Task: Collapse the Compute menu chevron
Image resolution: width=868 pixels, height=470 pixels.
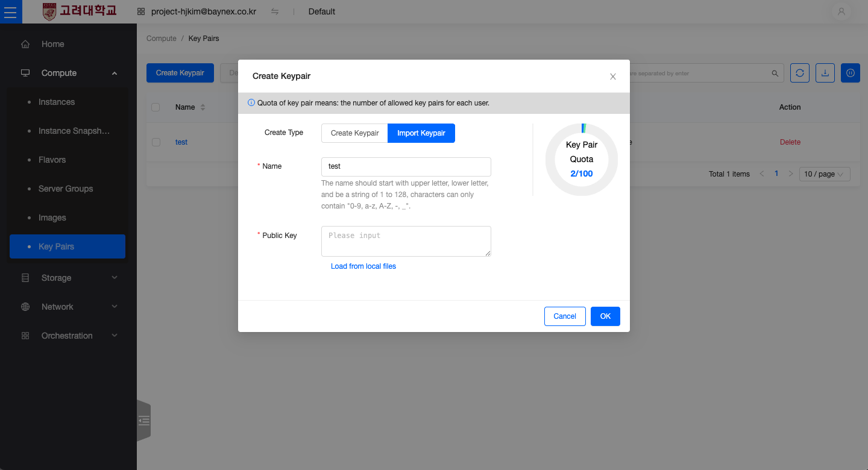Action: click(x=115, y=74)
